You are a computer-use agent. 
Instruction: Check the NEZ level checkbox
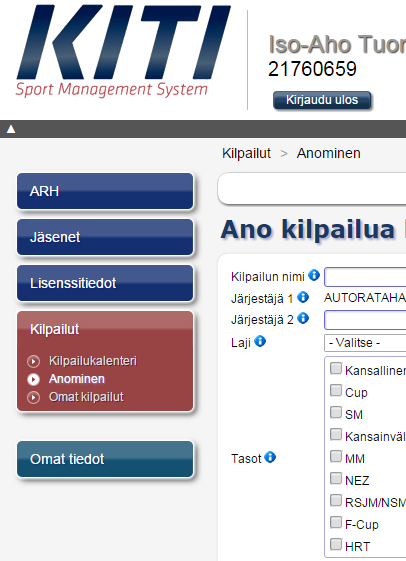pos(336,478)
